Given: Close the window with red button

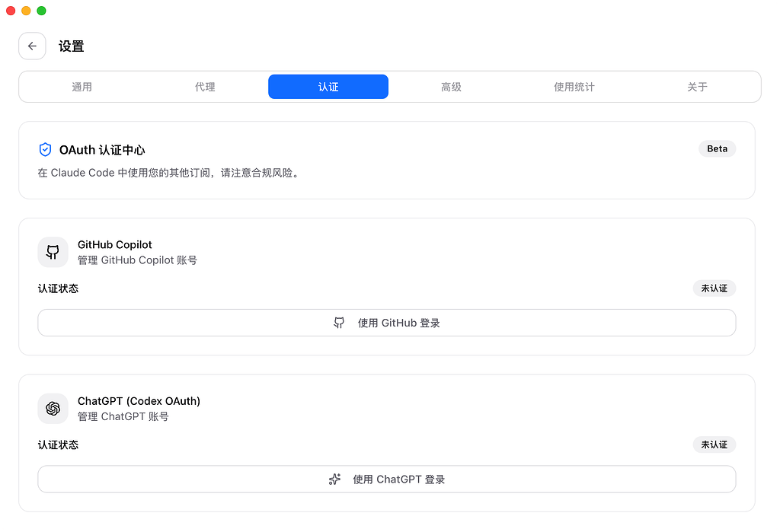Looking at the screenshot, I should point(11,11).
